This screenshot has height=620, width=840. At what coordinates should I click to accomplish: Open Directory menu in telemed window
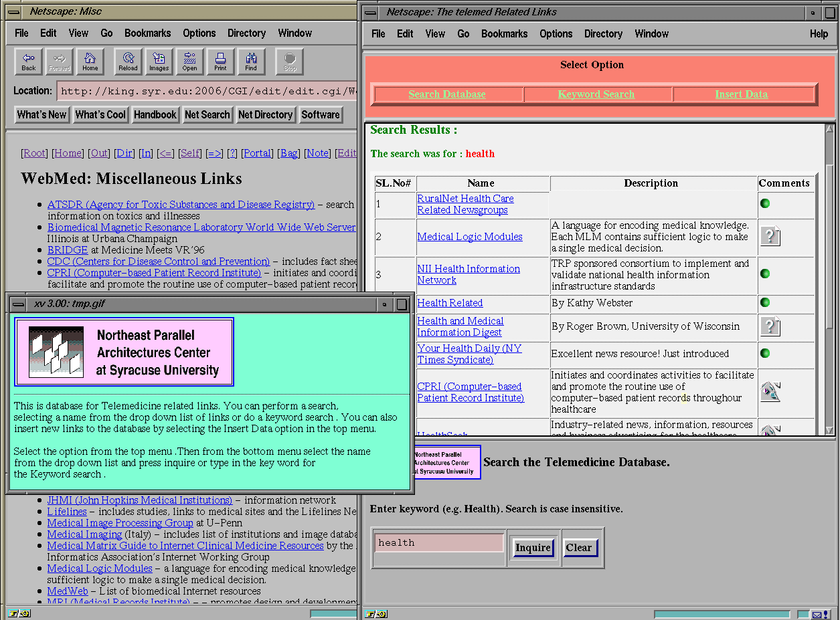tap(603, 33)
